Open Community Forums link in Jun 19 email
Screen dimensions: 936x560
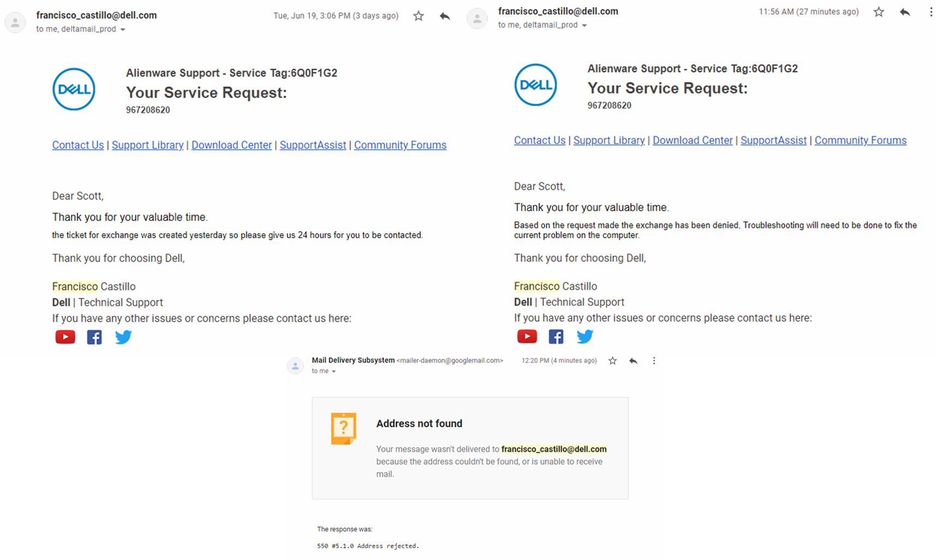(x=400, y=145)
